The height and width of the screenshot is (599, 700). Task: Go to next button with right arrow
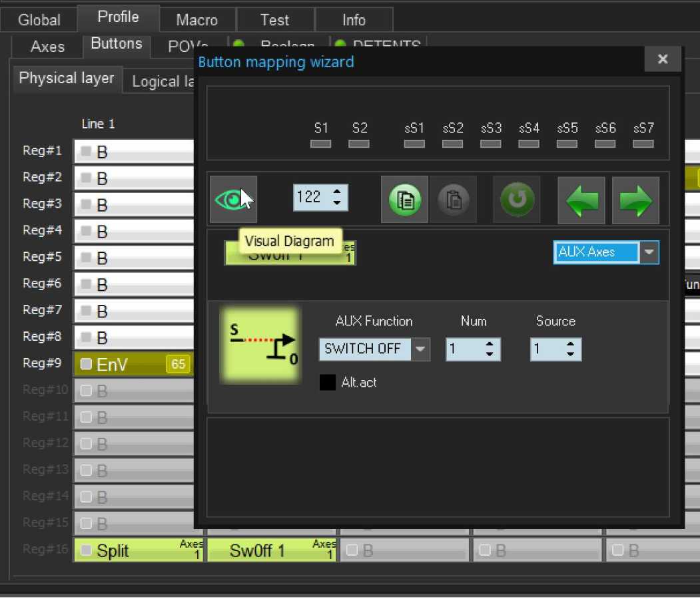pyautogui.click(x=635, y=200)
